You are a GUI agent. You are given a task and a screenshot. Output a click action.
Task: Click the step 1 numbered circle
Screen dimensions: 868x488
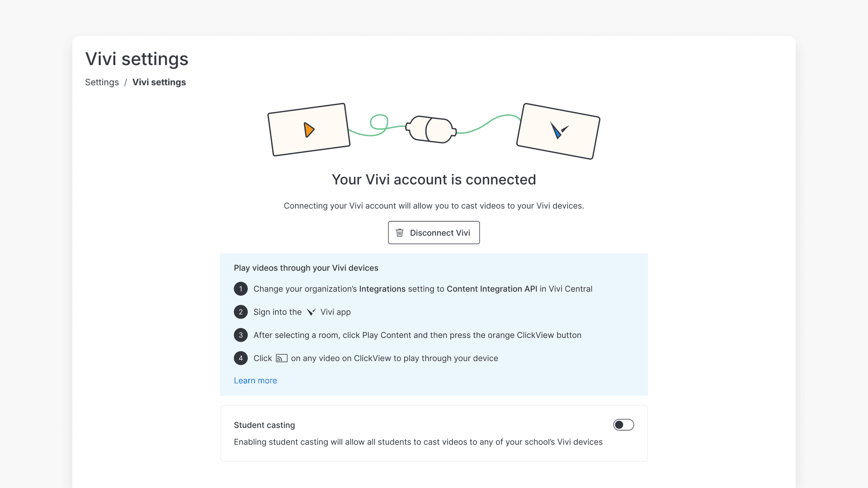pyautogui.click(x=241, y=289)
